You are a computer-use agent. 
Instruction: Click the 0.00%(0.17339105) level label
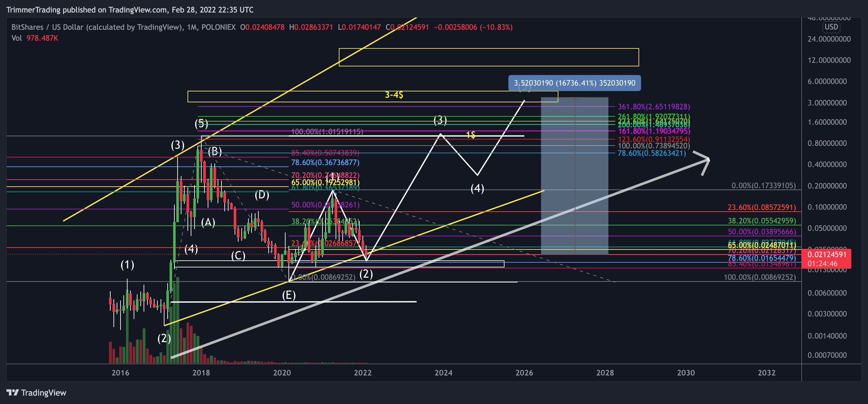763,185
